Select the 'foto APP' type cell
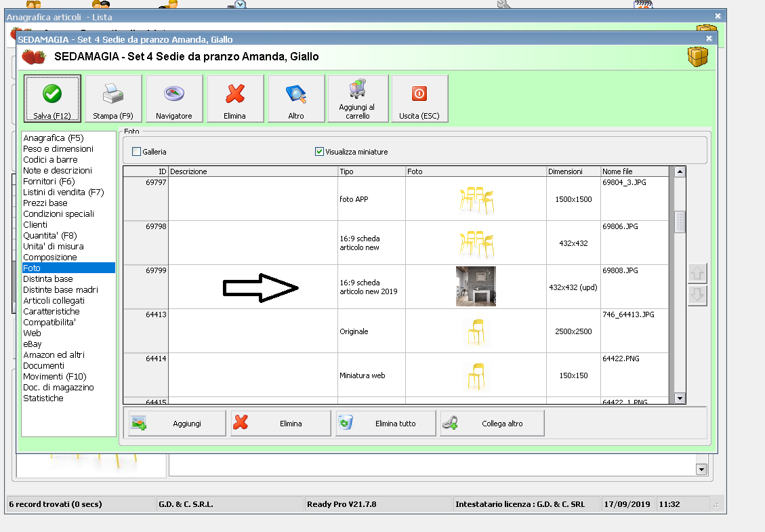Screen dimensions: 765x532 click(372, 199)
